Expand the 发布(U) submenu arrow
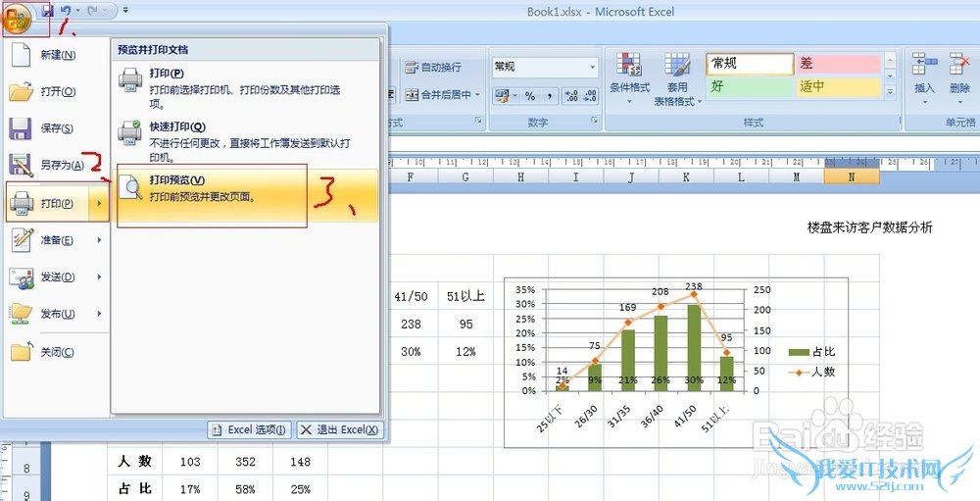This screenshot has width=980, height=501. 99,314
